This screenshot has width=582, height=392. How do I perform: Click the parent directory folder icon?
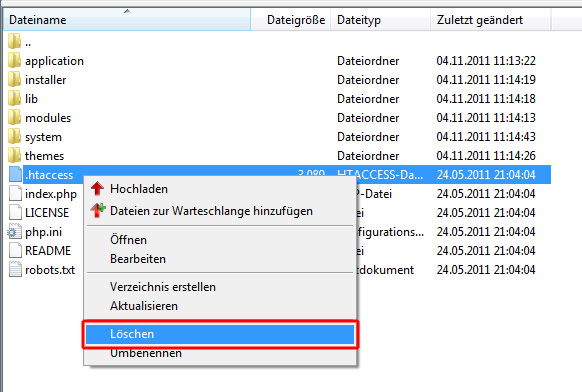click(x=14, y=42)
